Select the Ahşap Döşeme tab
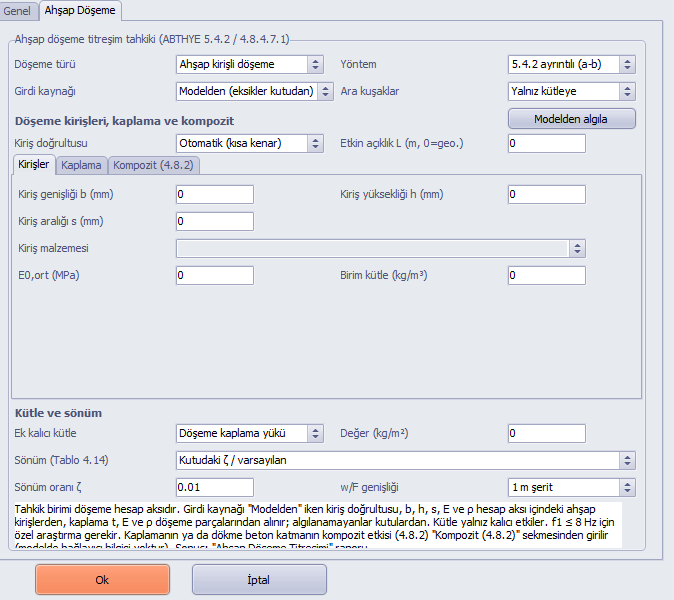The height and width of the screenshot is (600, 674). [x=80, y=10]
